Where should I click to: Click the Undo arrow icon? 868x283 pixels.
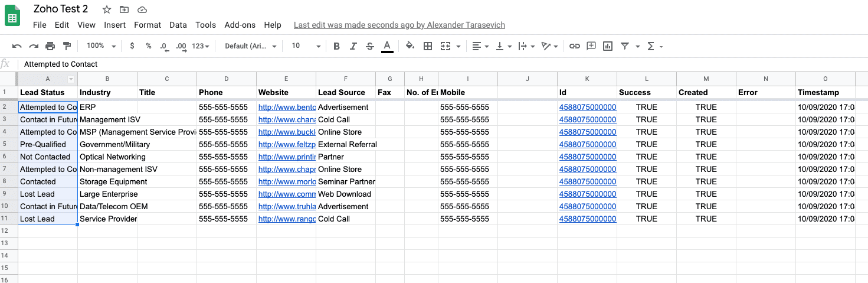pos(17,46)
